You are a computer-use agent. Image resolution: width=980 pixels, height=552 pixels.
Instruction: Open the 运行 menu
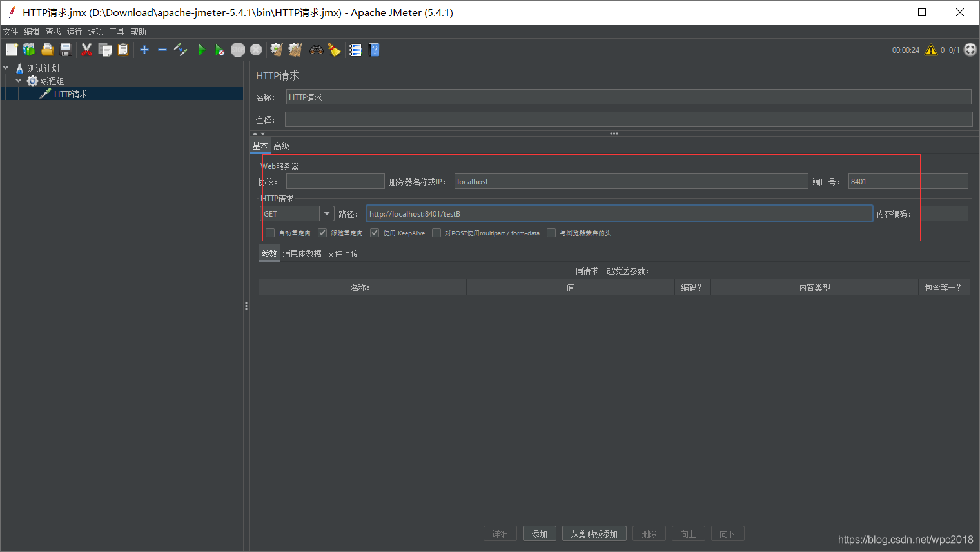click(74, 32)
